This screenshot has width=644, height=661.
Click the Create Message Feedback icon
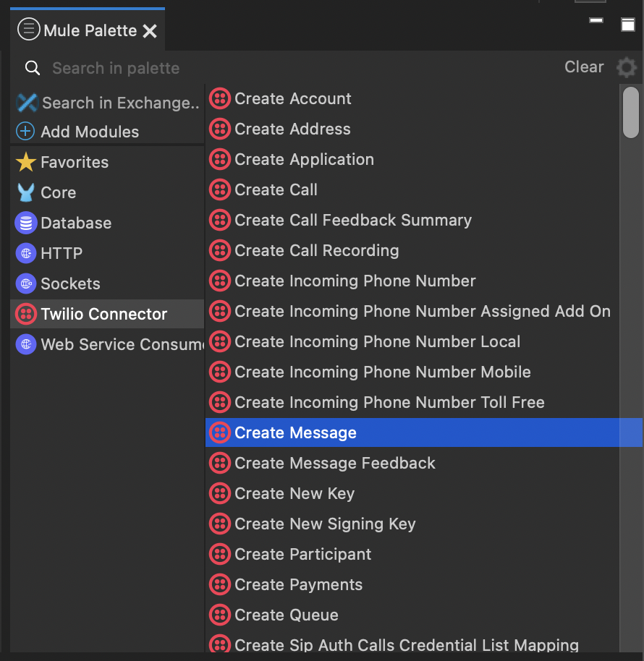220,463
